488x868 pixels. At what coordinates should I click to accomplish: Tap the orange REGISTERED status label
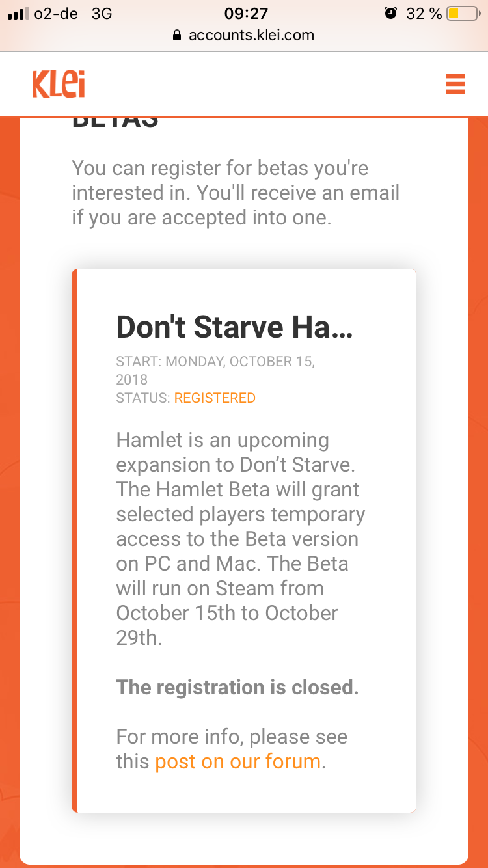215,398
